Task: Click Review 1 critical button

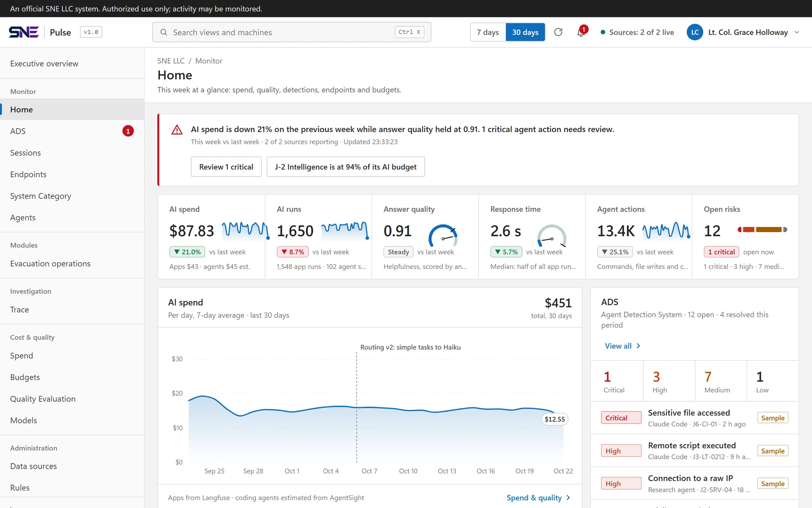Action: pyautogui.click(x=226, y=167)
